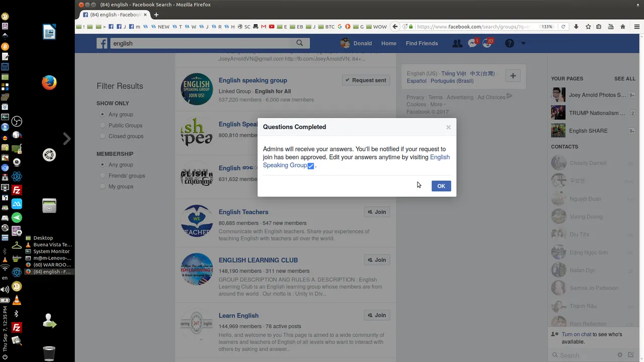Screen dimensions: 644x362
Task: Open Firefox downloads arrow icon
Action: 576,27
